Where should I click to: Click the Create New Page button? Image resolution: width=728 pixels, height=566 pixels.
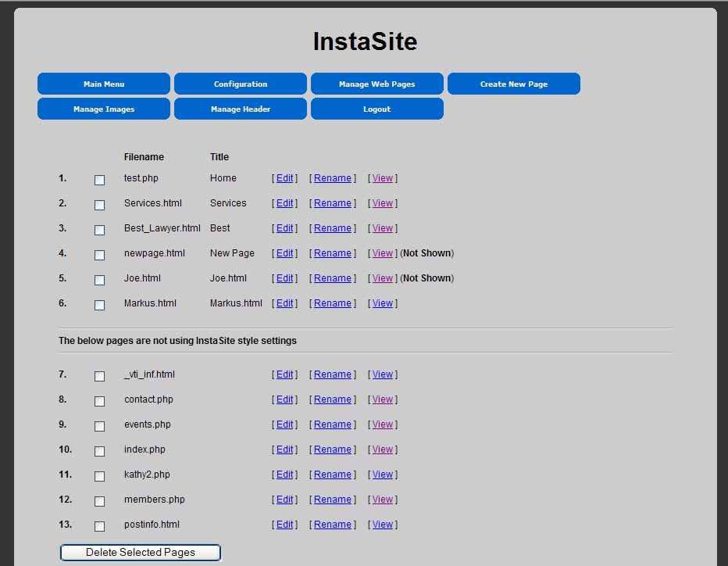513,84
